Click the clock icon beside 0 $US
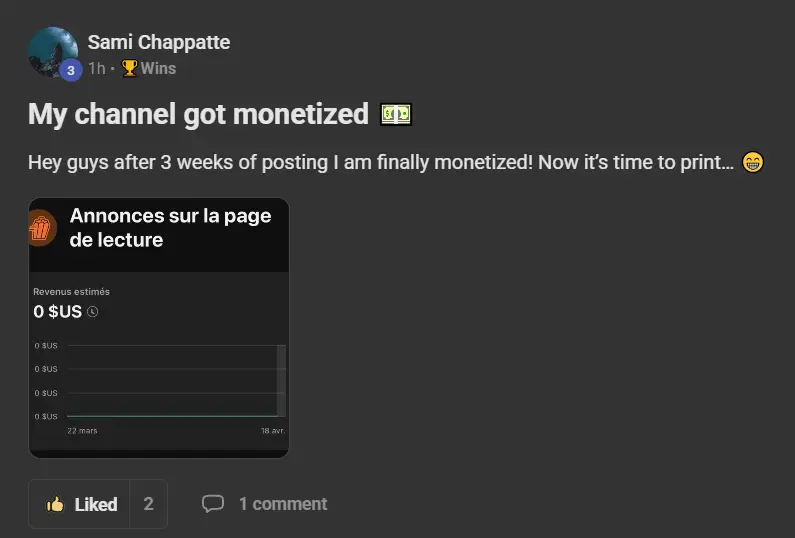 pyautogui.click(x=92, y=311)
